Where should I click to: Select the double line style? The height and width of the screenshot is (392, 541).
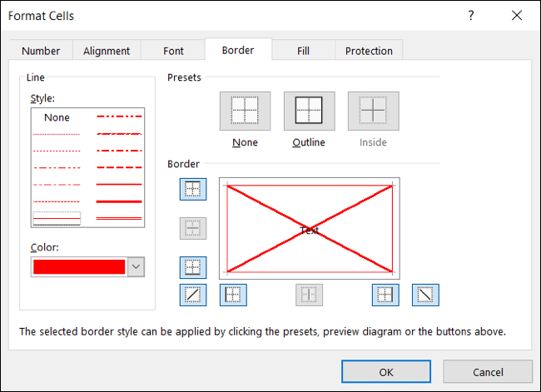tap(120, 218)
